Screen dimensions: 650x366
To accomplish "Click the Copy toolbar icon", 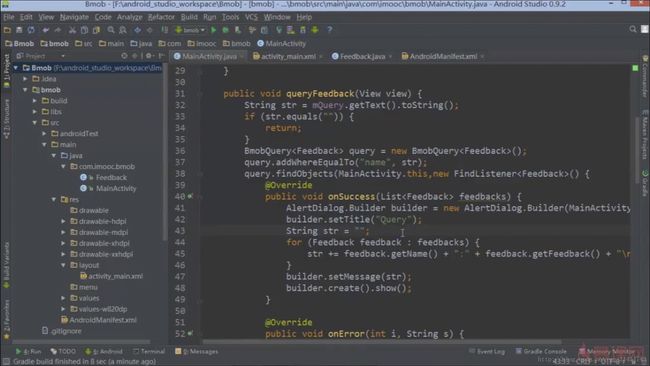I will click(x=84, y=30).
